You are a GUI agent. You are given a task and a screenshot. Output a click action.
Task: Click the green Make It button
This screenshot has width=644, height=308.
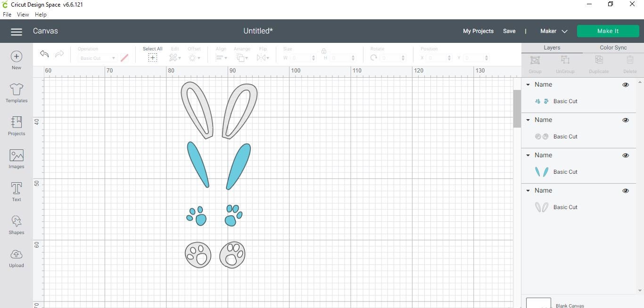point(608,31)
